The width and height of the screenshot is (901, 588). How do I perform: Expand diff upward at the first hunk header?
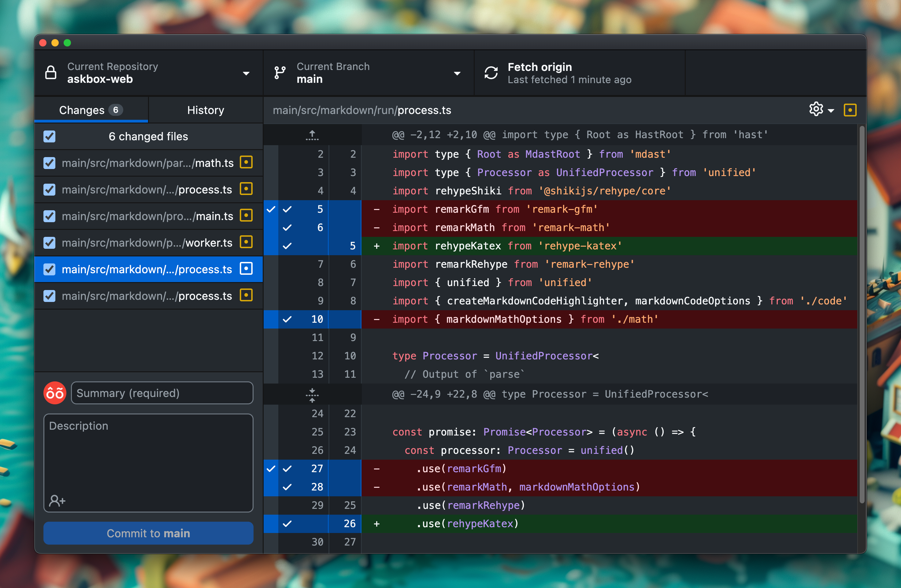[312, 135]
